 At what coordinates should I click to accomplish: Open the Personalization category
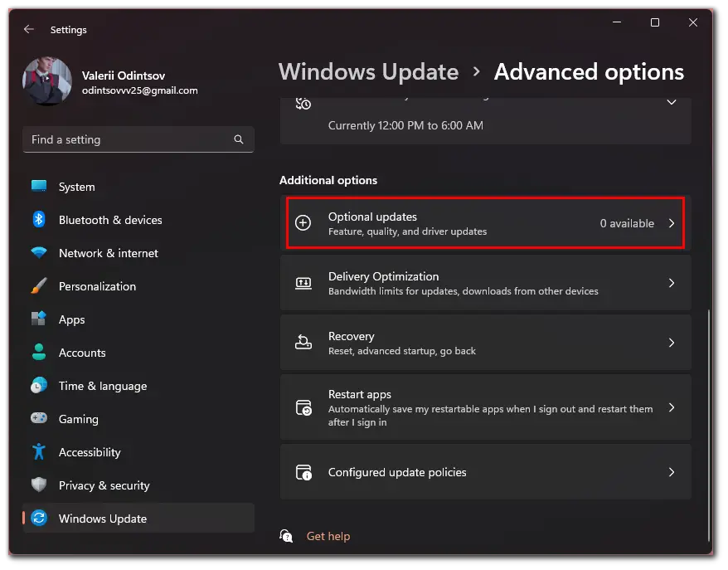pos(138,286)
